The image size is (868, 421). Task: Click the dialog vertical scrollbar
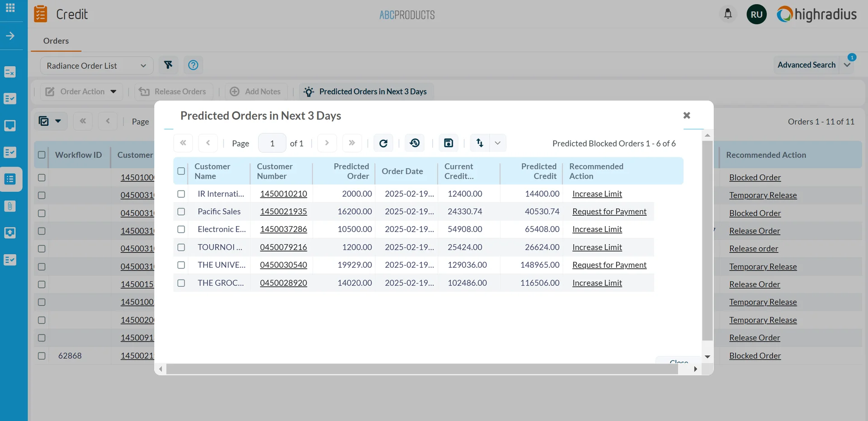(x=708, y=241)
